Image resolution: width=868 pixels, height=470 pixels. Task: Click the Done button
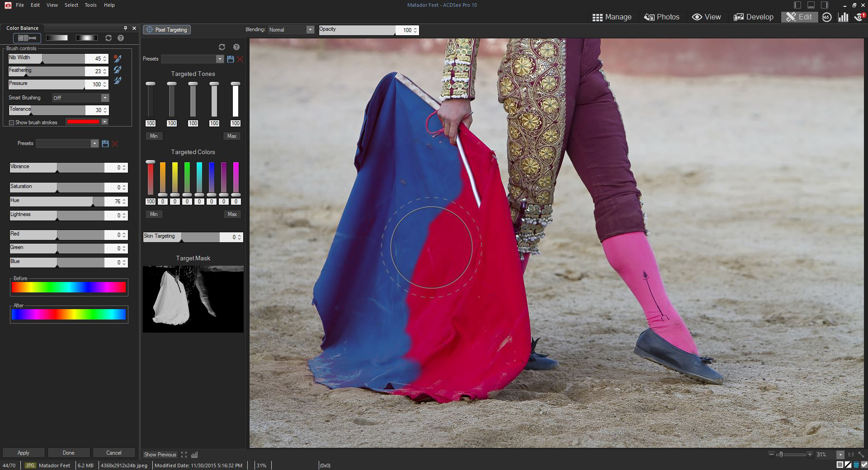point(69,453)
